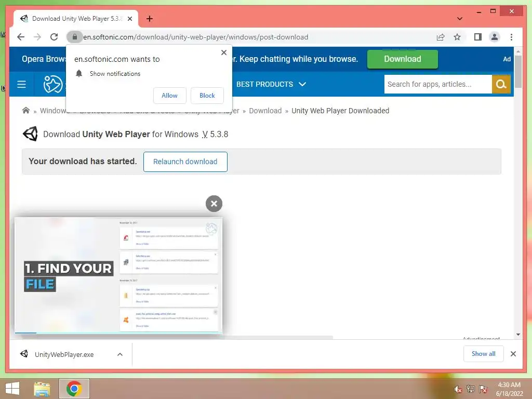Open File Explorer from taskbar

tap(42, 389)
